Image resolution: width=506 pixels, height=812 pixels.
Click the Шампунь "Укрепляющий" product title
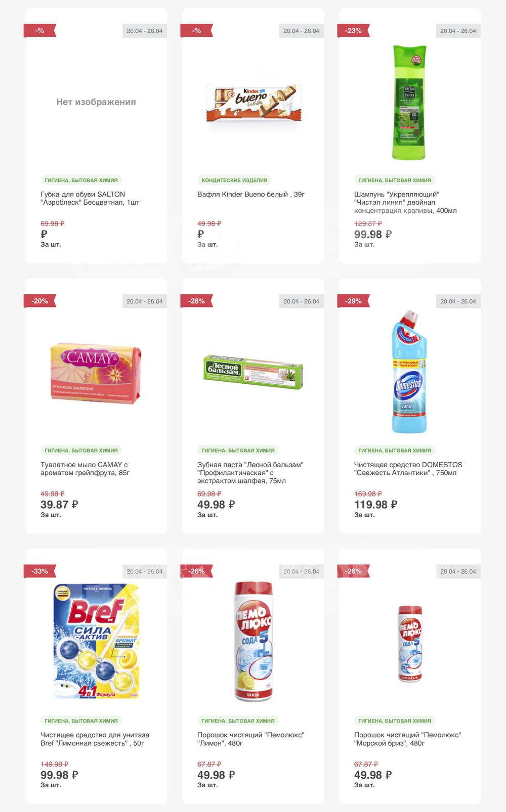[x=405, y=202]
